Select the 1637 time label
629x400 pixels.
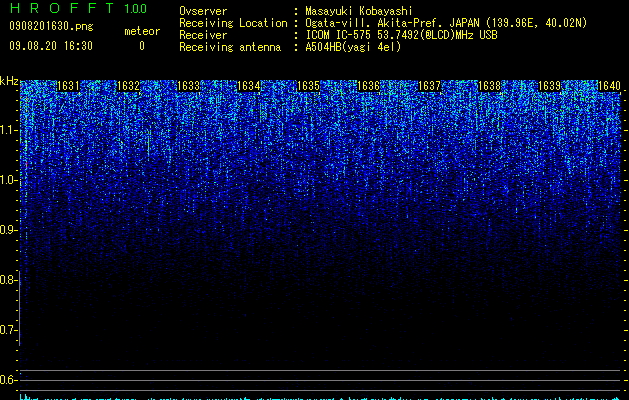click(x=429, y=86)
